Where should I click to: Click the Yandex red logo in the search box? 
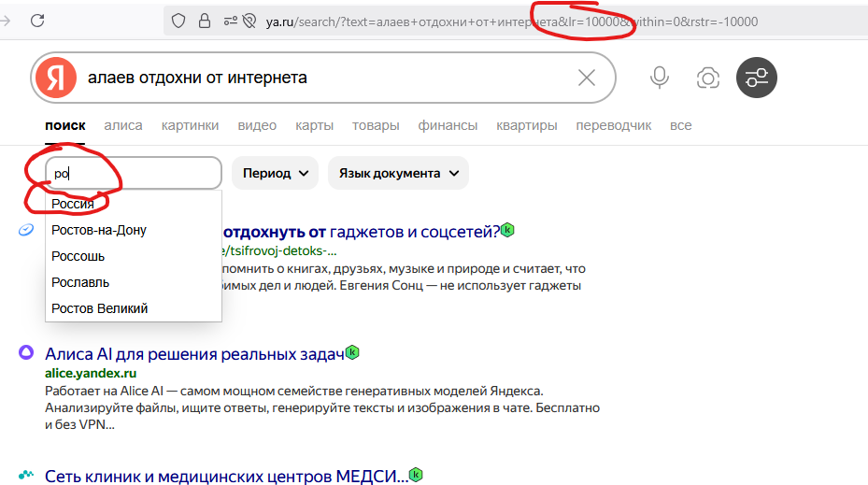click(x=55, y=78)
